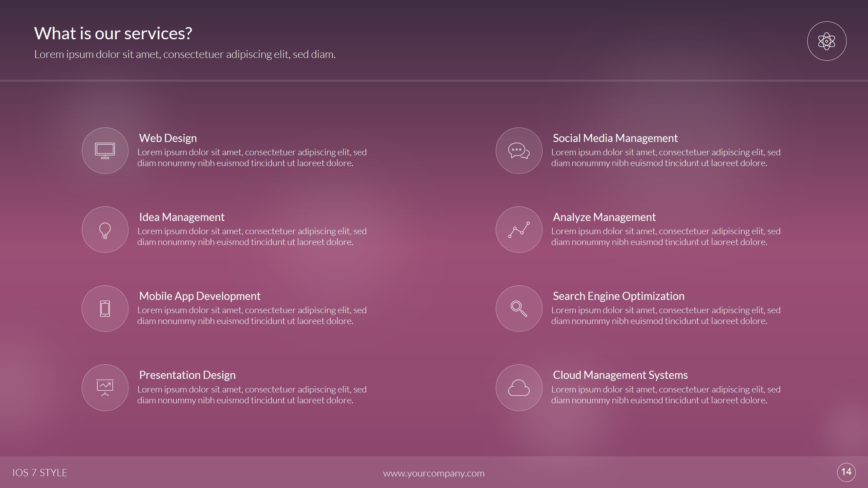Open the www.yourcompany.com link

point(434,473)
